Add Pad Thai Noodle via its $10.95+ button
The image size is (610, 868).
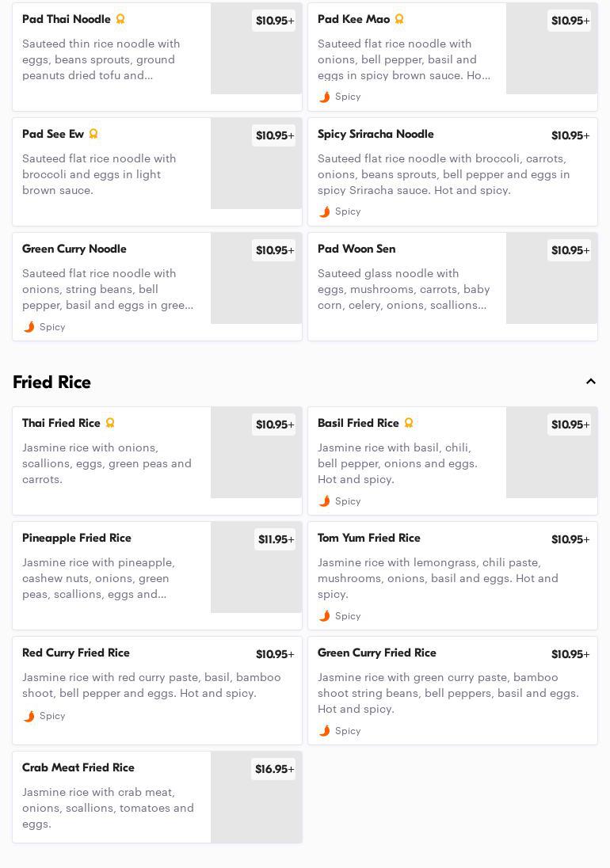pyautogui.click(x=274, y=21)
